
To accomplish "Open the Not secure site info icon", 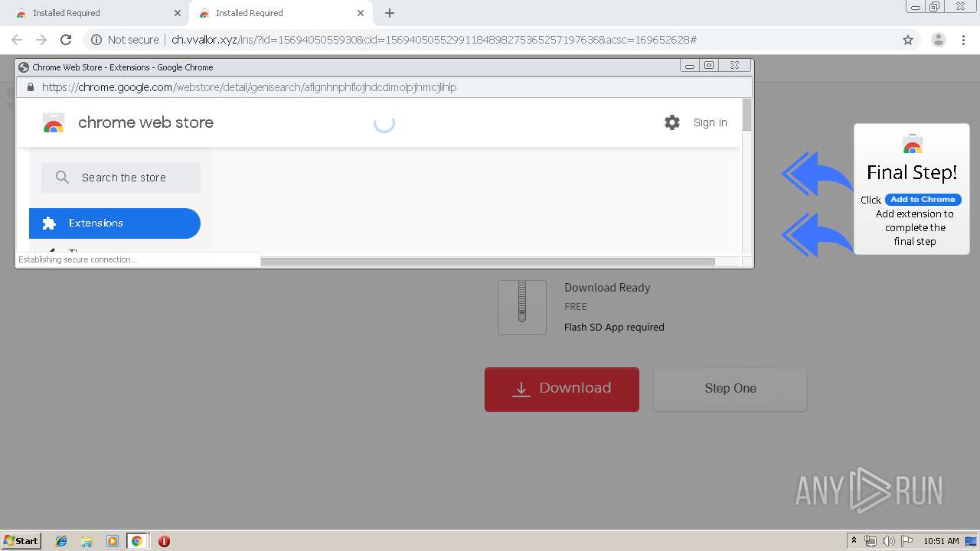I will tap(96, 40).
